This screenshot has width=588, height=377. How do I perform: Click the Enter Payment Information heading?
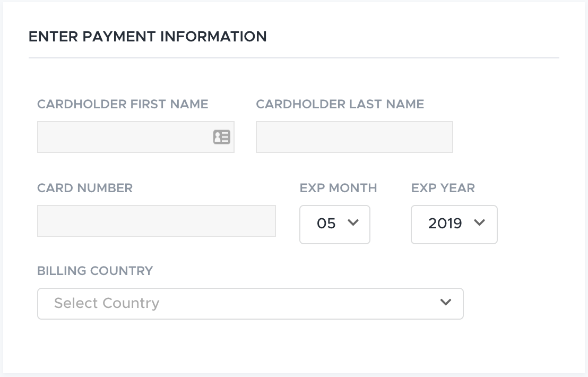148,37
